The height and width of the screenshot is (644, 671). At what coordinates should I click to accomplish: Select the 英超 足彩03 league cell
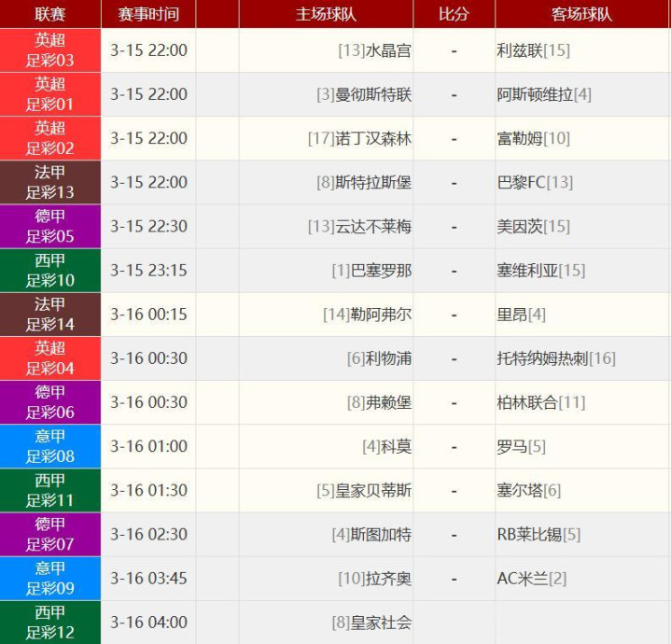click(50, 50)
